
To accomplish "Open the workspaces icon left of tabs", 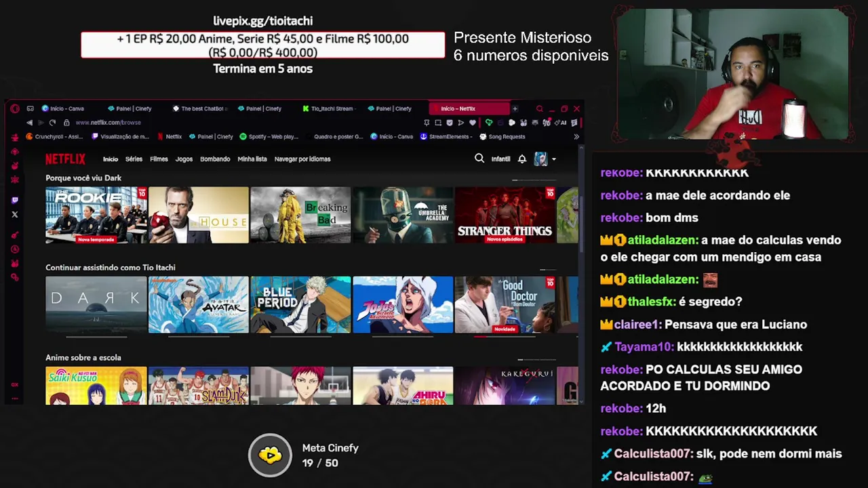I will point(30,108).
